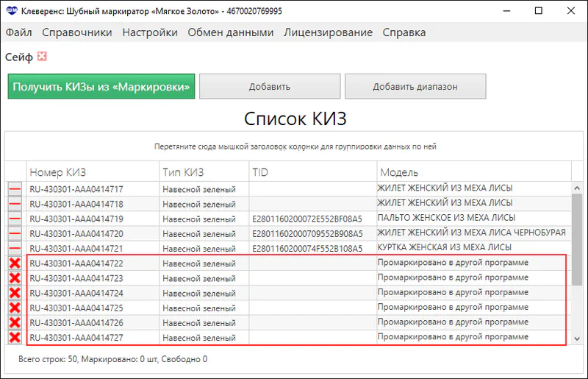Viewport: 588px width, 379px height.
Task: Click the Добавить диапазон button
Action: [x=415, y=86]
